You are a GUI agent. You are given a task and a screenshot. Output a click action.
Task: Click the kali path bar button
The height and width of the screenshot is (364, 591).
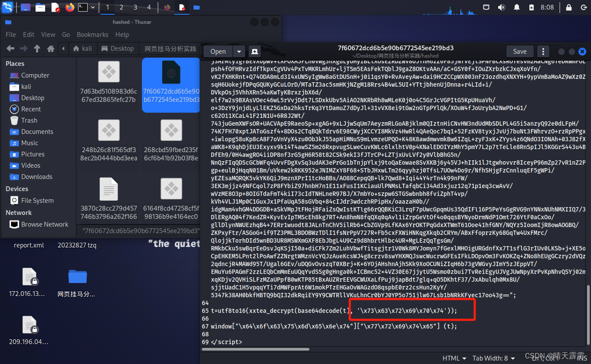coord(83,49)
